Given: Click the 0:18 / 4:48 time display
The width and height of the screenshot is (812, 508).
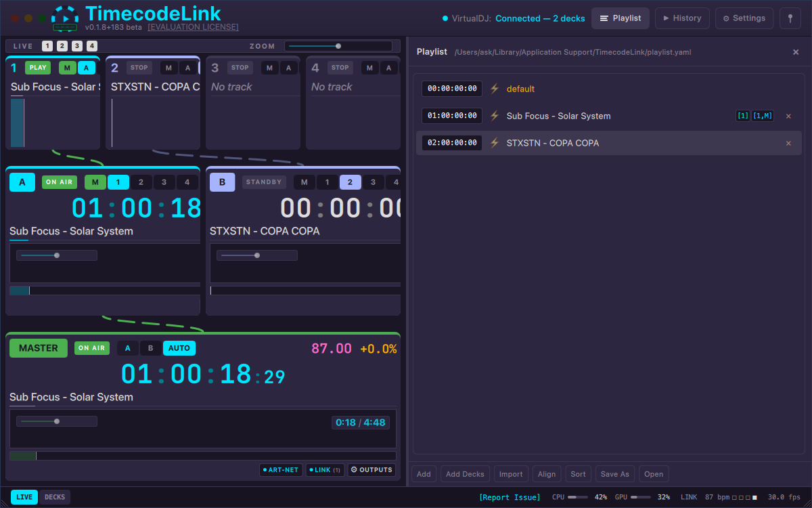Looking at the screenshot, I should [x=360, y=423].
